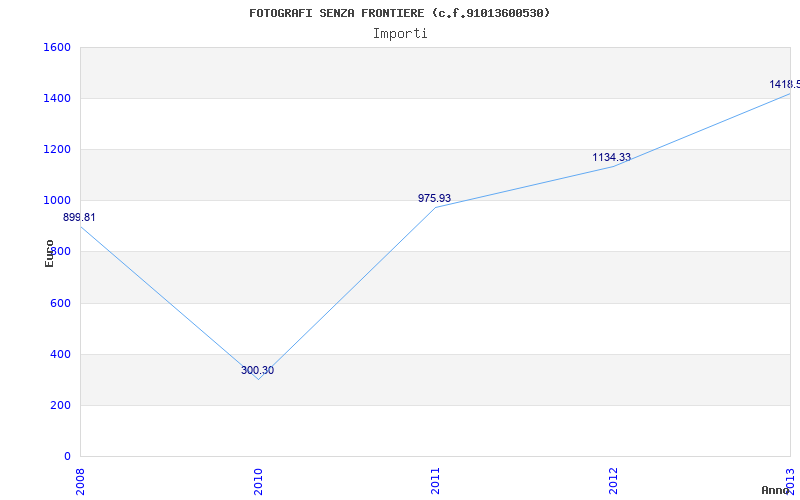Click the 400 y-axis value
The image size is (800, 500).
coord(61,354)
